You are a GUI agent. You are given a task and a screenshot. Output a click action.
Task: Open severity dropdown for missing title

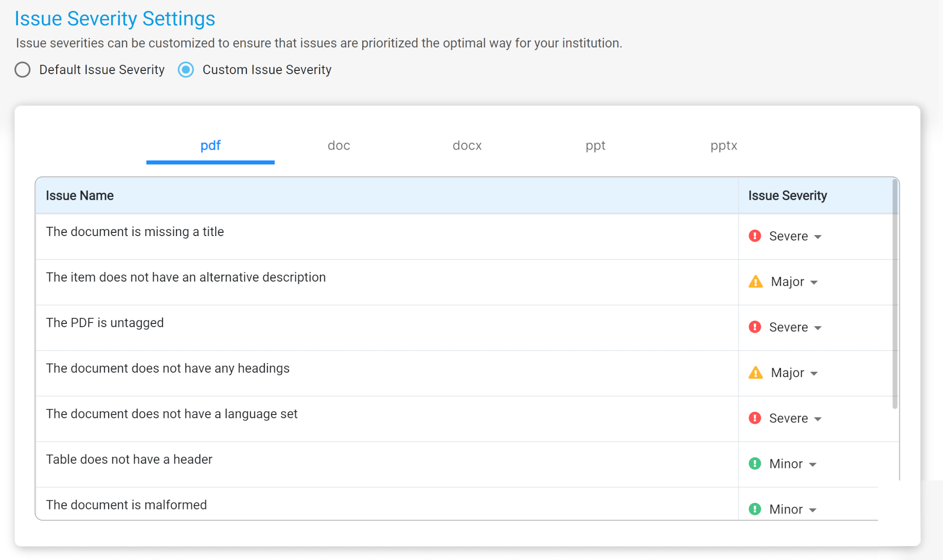817,237
